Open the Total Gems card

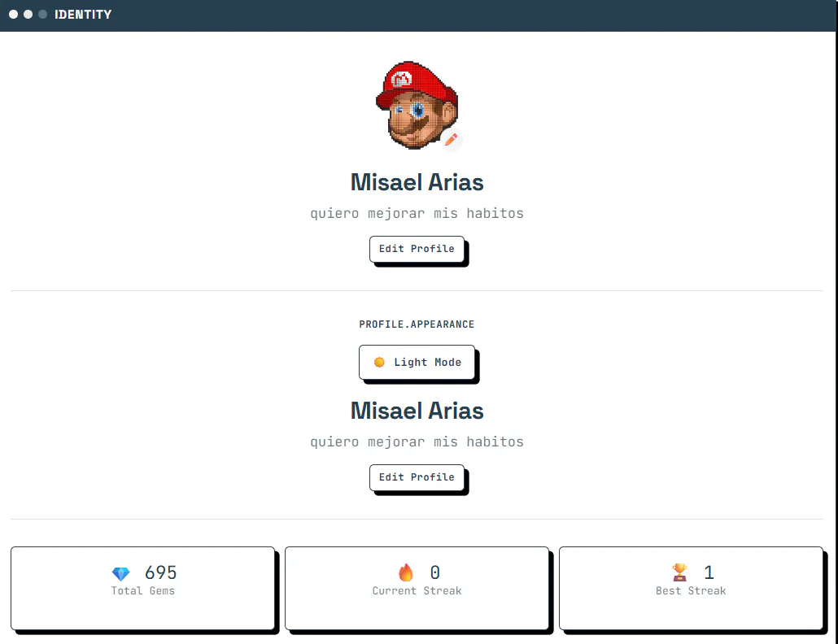click(x=142, y=588)
